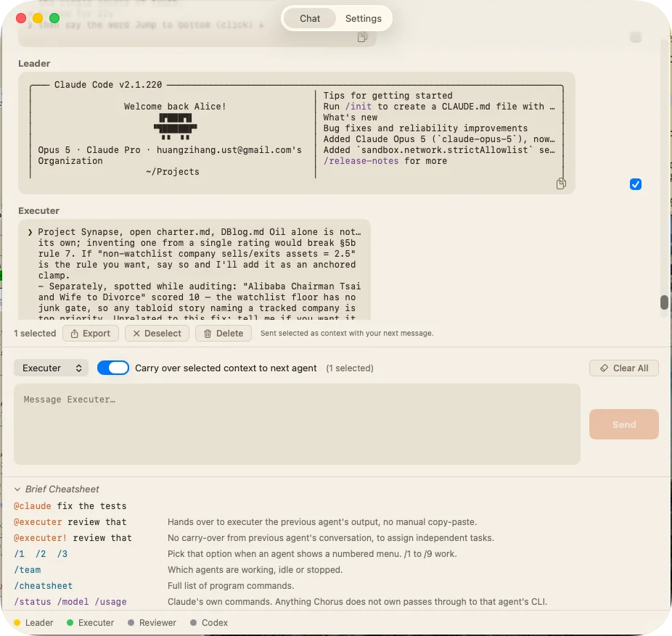Click the ~/Projects path text

tap(172, 171)
